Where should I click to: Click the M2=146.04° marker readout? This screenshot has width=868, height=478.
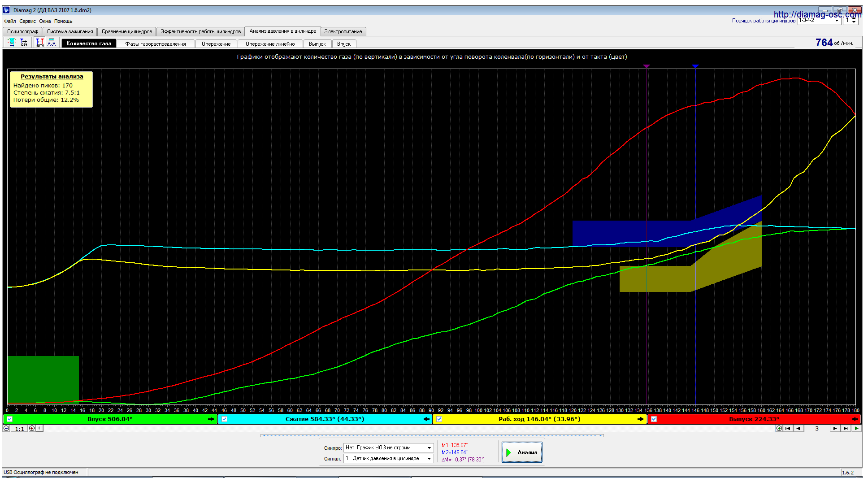tap(455, 452)
